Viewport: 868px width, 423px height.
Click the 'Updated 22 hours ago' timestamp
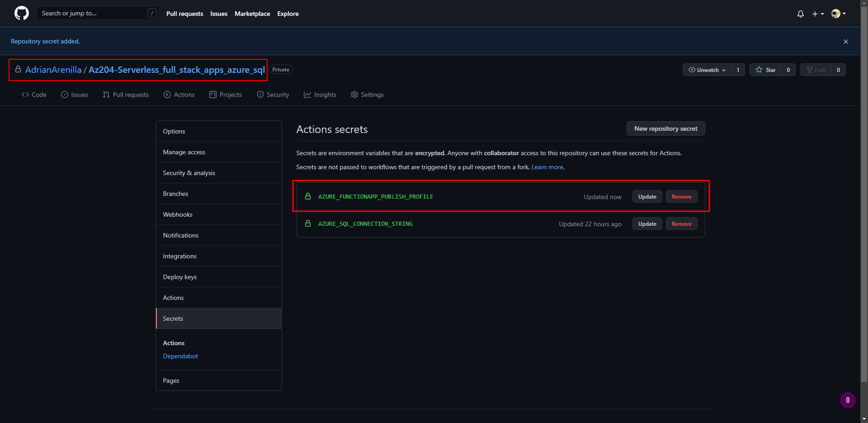[590, 224]
